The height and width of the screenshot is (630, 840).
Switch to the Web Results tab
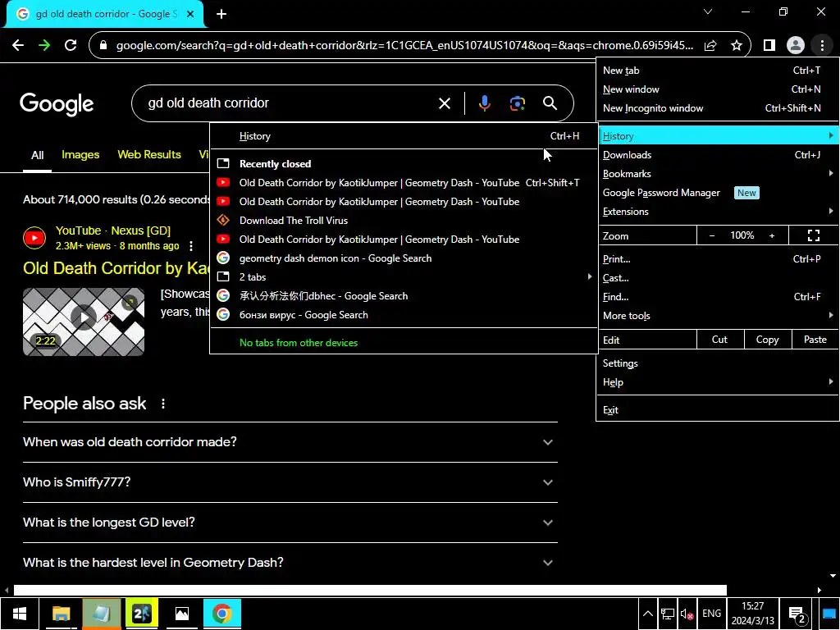click(x=149, y=155)
